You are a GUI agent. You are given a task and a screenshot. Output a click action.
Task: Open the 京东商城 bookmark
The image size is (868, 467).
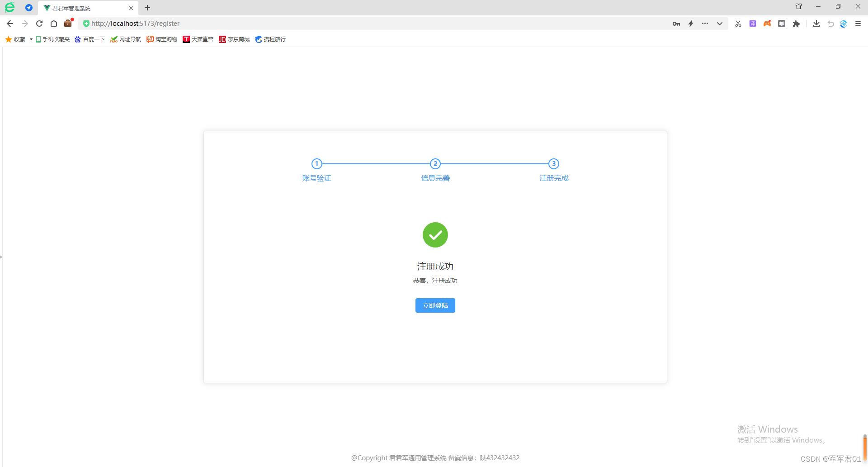pos(234,39)
